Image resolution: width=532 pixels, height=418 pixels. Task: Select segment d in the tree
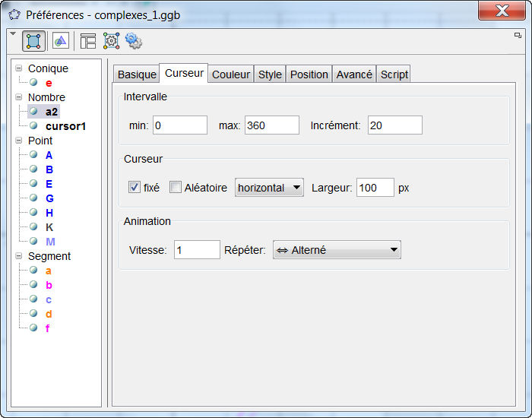point(49,313)
